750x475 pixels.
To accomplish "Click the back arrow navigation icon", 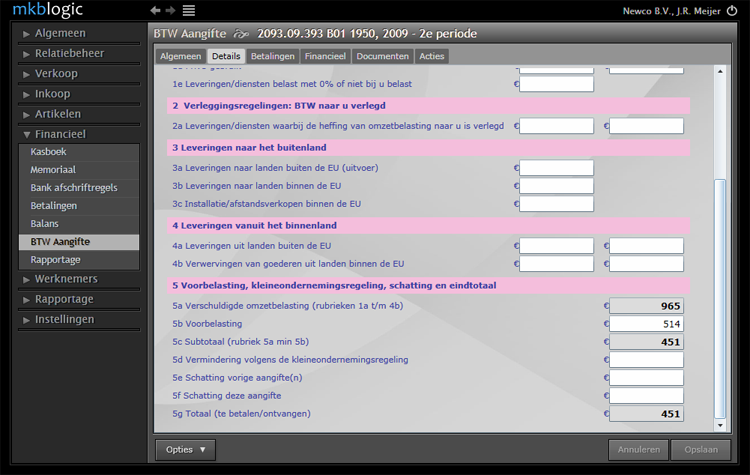I will 155,10.
